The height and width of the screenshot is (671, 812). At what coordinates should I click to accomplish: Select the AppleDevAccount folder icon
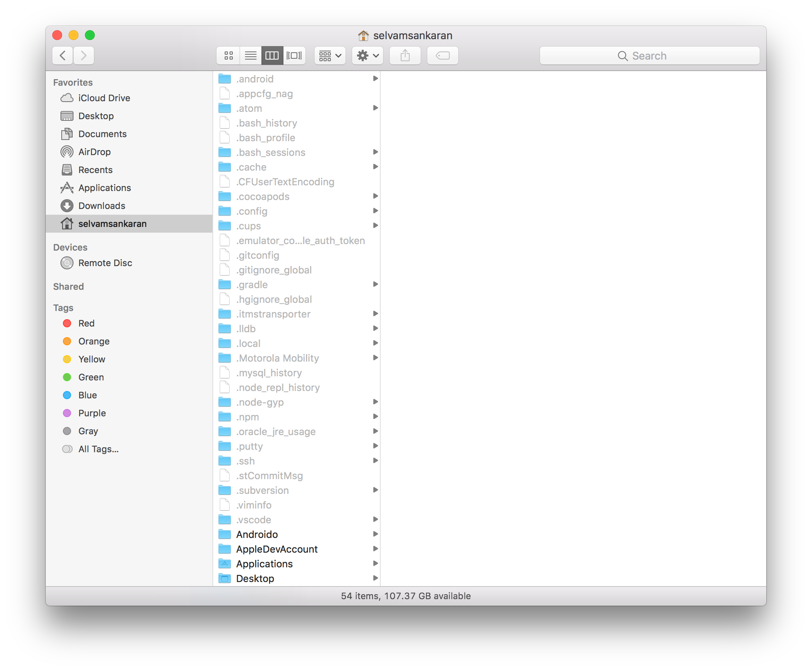click(x=225, y=549)
